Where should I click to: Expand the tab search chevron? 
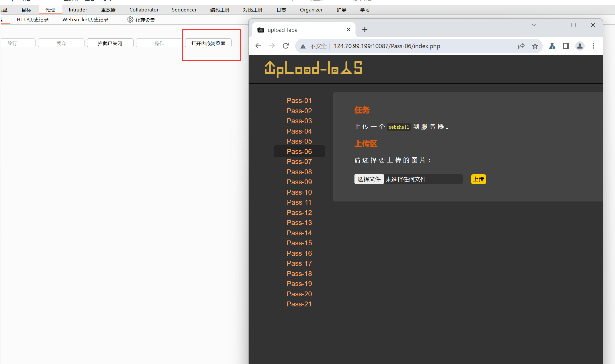[x=534, y=25]
